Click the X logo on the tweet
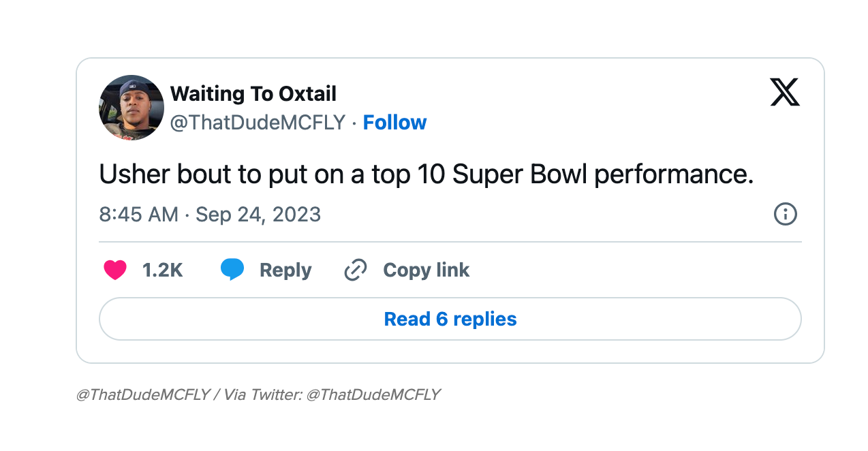868x451 pixels. pos(785,92)
